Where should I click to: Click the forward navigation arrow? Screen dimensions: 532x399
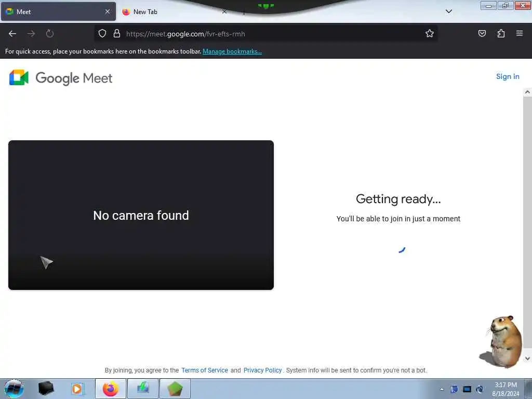(31, 34)
